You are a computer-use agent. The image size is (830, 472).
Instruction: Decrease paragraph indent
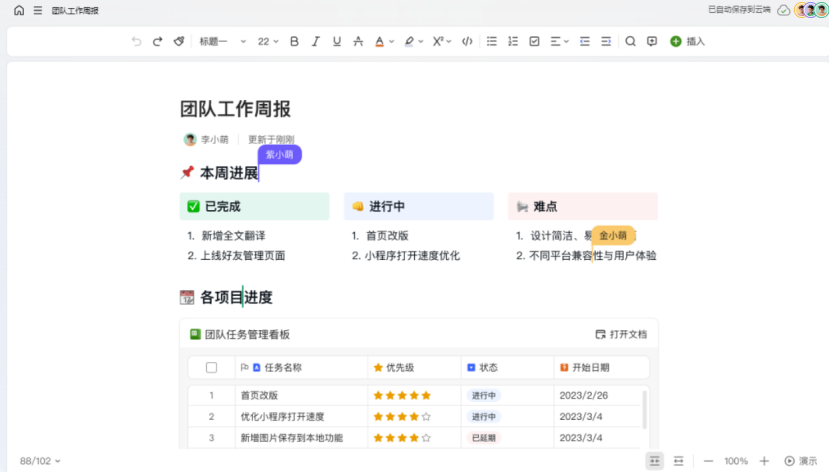click(585, 41)
